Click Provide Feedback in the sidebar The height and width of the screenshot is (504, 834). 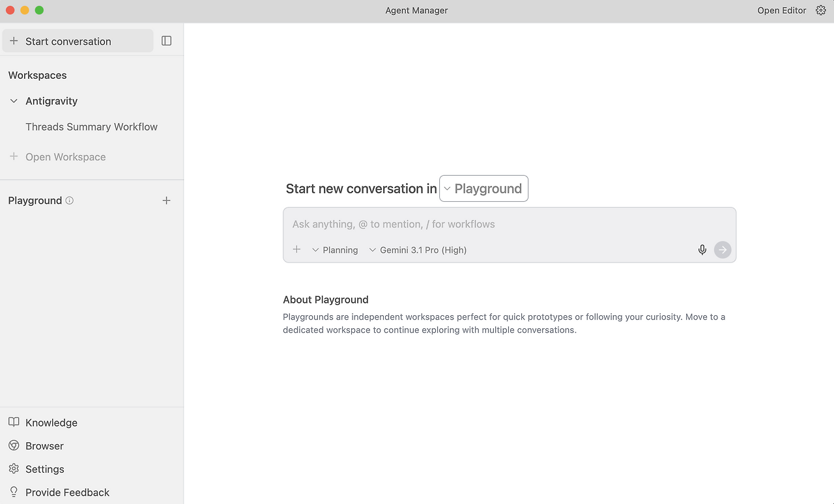click(x=67, y=492)
